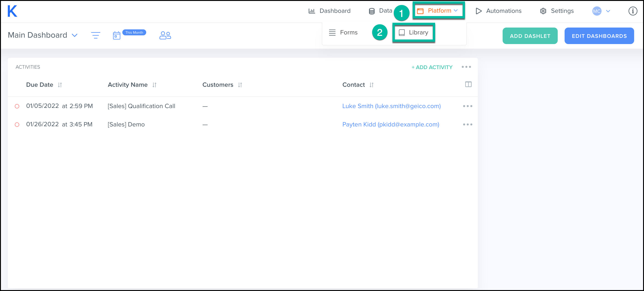
Task: Sort activities by Due Date
Action: click(x=60, y=85)
